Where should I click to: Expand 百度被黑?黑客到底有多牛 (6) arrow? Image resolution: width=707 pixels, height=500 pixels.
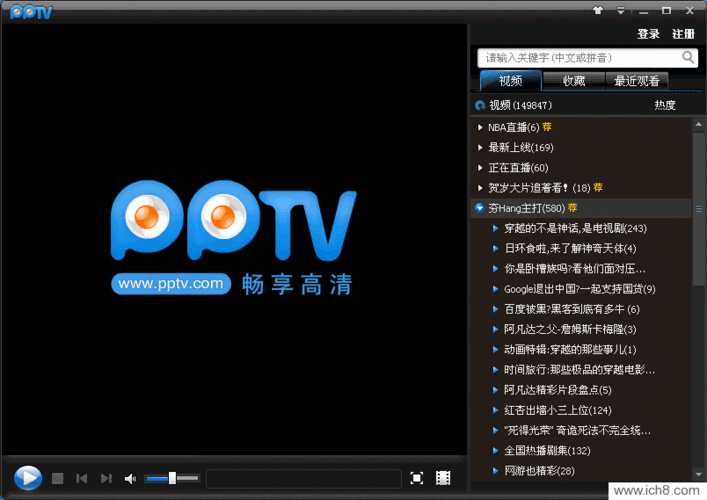click(496, 309)
